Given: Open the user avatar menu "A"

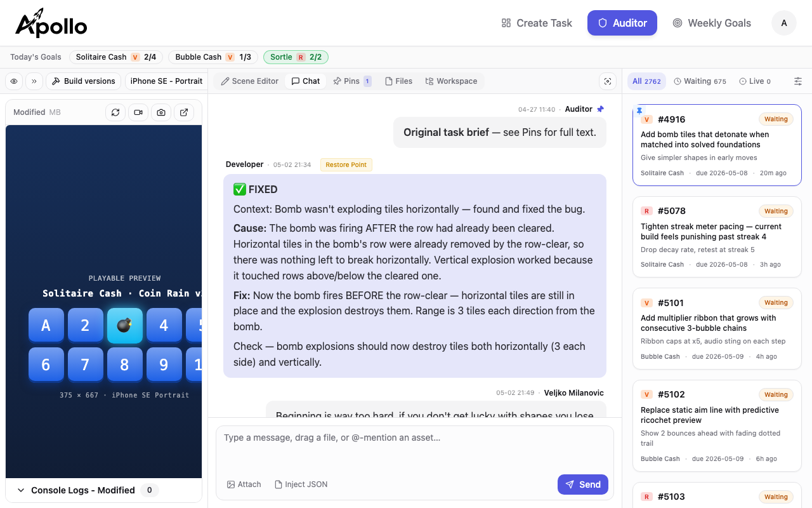Looking at the screenshot, I should click(784, 23).
